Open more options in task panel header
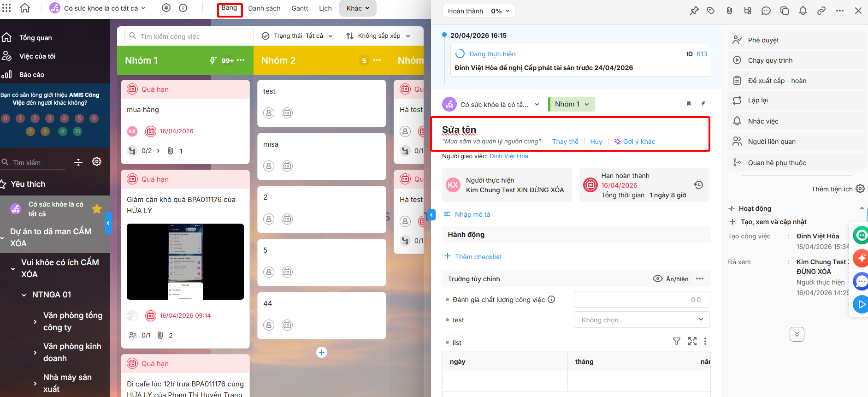The height and width of the screenshot is (397, 868). 840,11
